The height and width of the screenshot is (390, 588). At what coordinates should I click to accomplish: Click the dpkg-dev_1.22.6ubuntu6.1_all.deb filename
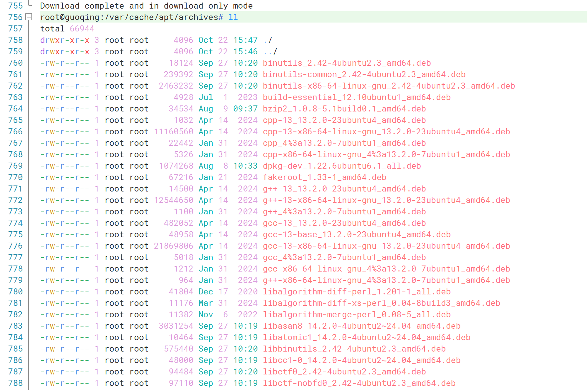(341, 166)
